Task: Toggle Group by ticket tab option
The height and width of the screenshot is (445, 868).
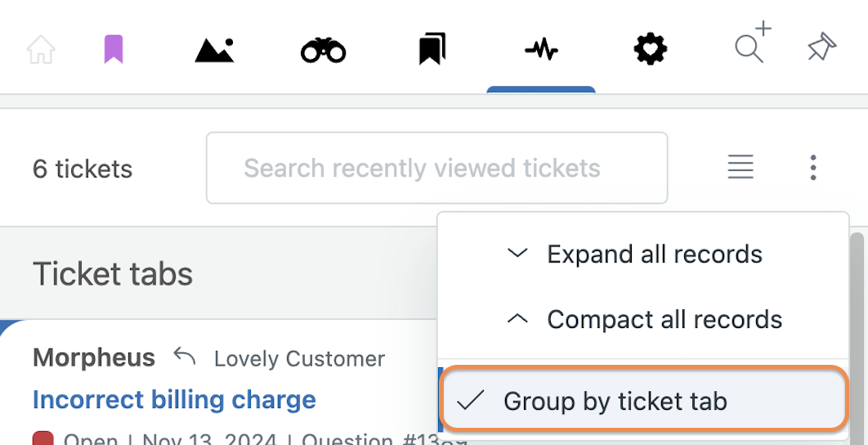Action: click(644, 401)
